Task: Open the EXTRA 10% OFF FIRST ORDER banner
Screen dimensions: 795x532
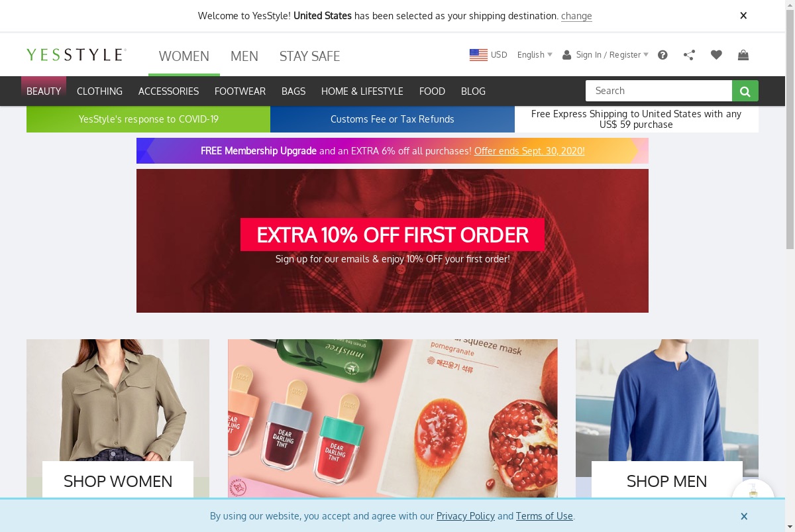Action: coord(392,240)
